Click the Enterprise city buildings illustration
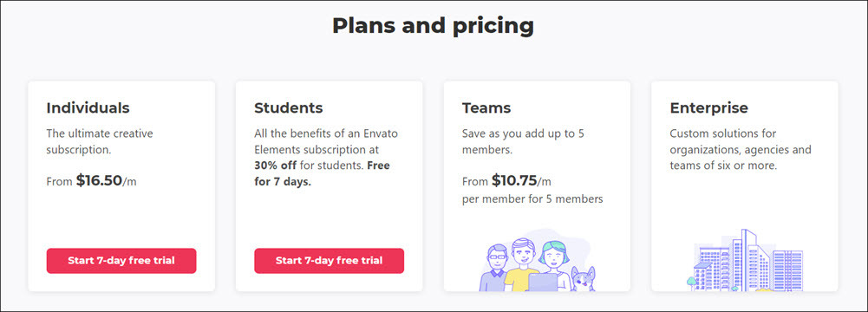868x312 pixels. pos(745,261)
